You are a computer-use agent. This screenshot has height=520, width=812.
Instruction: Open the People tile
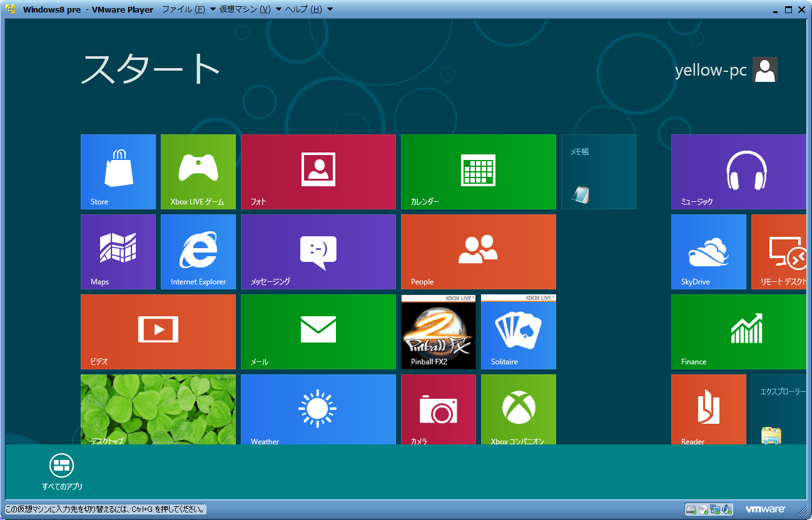tap(479, 252)
